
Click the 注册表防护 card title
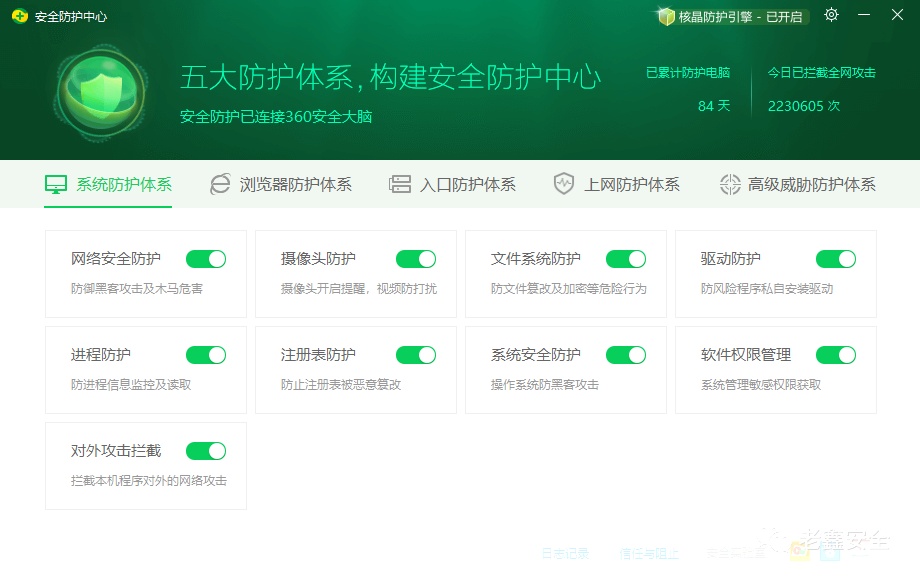click(x=318, y=355)
